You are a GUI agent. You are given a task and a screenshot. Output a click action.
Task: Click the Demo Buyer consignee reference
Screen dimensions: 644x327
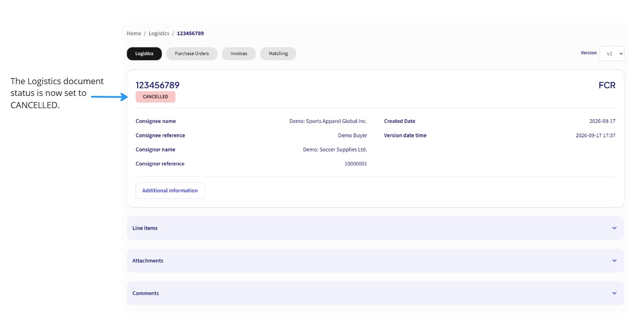352,136
